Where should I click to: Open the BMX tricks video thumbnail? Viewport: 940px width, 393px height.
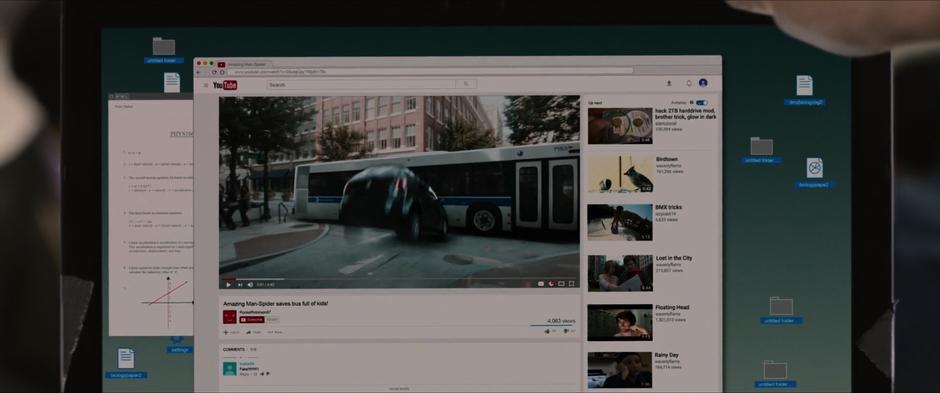[620, 222]
